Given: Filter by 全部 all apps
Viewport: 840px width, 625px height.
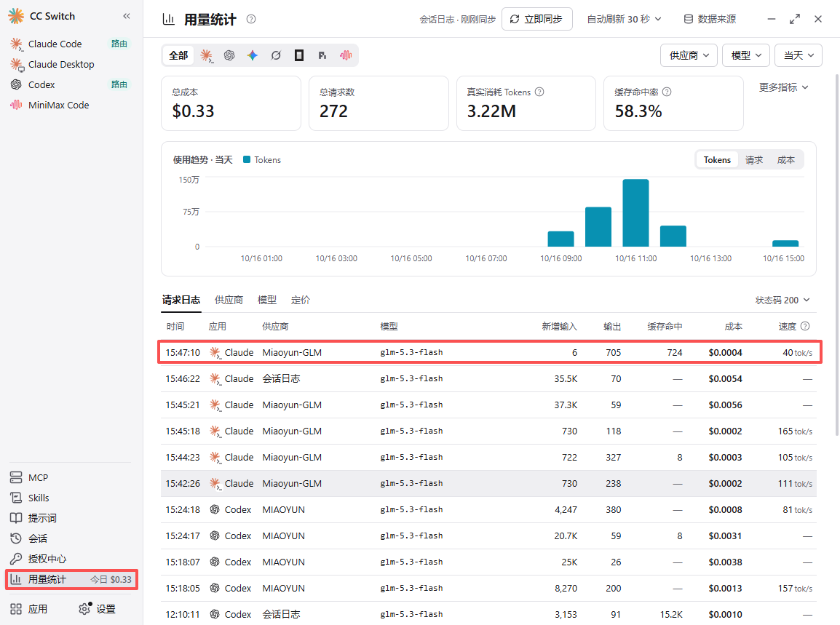Looking at the screenshot, I should click(178, 55).
